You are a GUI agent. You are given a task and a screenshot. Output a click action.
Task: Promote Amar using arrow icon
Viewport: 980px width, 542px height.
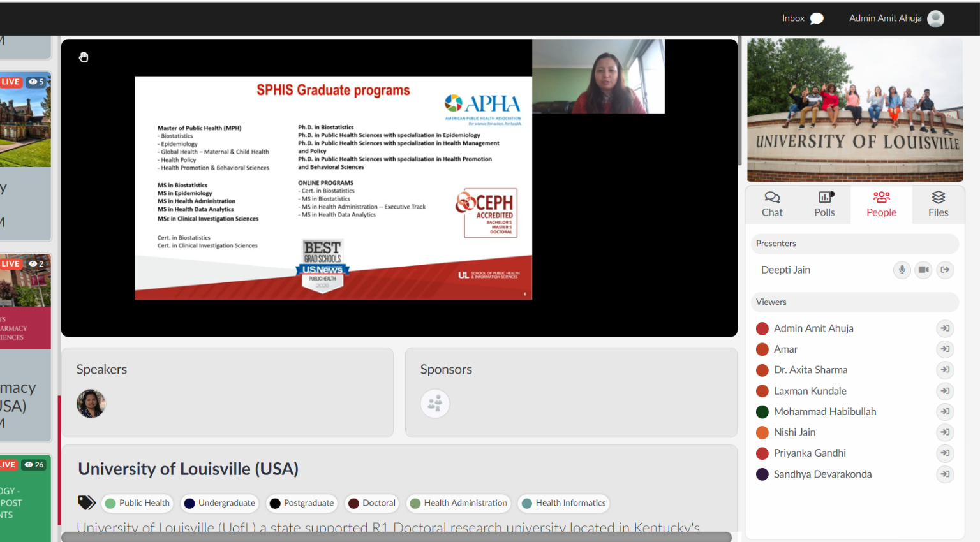(945, 349)
